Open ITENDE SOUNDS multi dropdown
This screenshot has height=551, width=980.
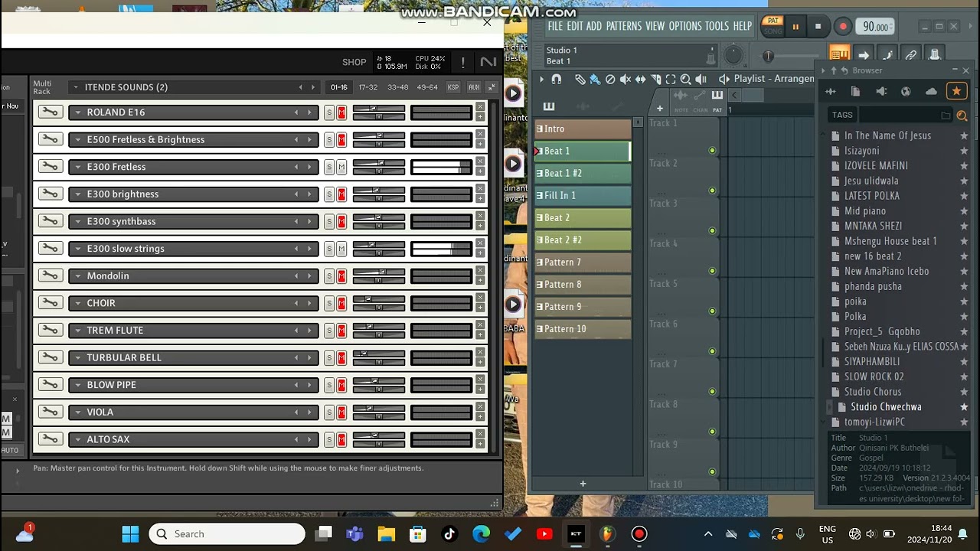pos(76,87)
